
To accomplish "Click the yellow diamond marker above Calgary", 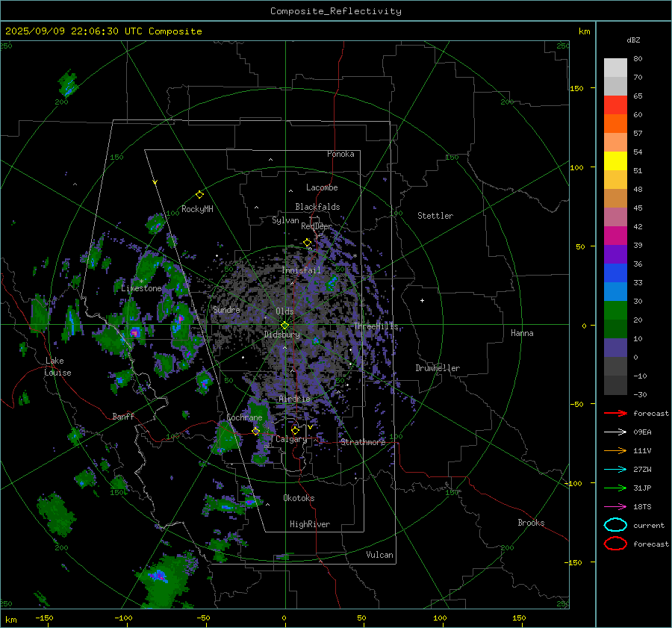I will [295, 430].
